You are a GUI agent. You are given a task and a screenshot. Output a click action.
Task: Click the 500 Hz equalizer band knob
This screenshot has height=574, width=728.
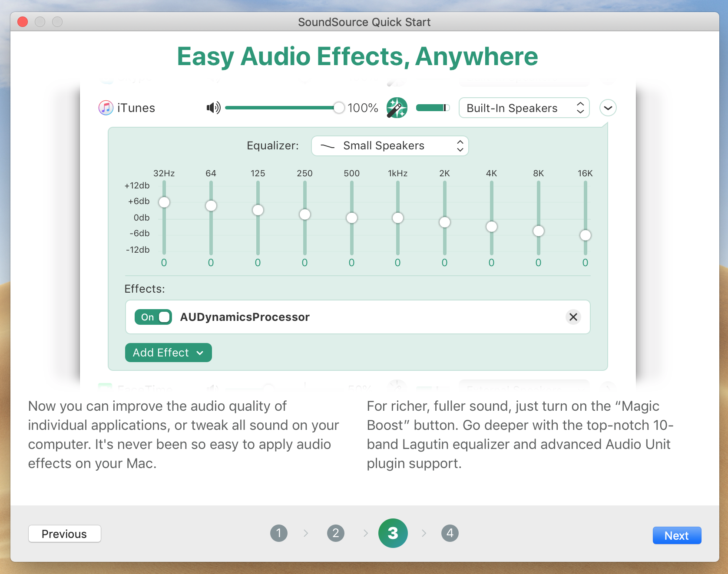[352, 218]
